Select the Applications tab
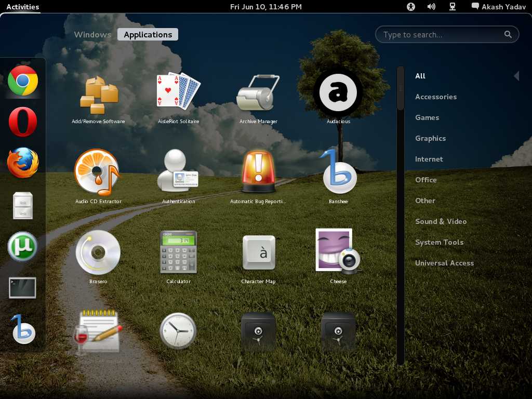The height and width of the screenshot is (399, 532). click(148, 35)
